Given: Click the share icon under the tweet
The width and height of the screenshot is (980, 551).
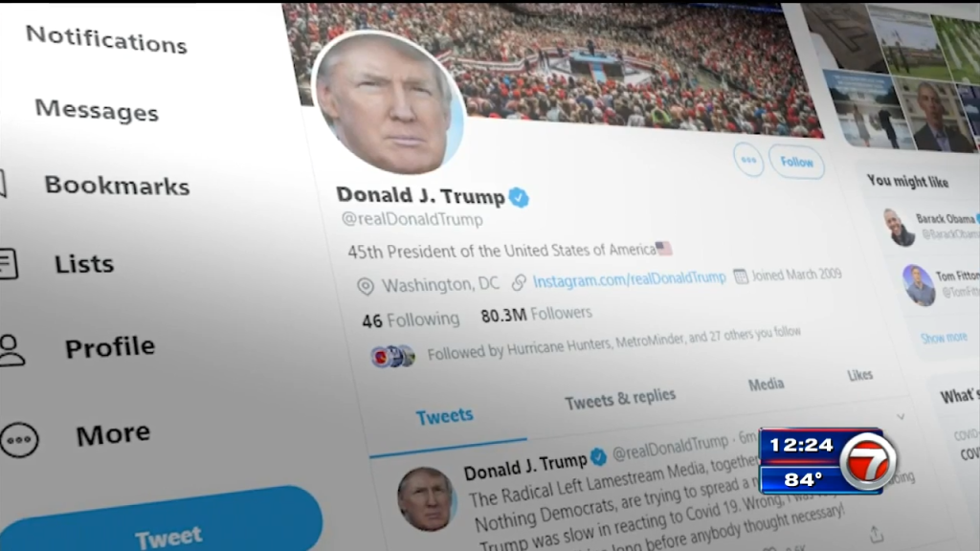Looking at the screenshot, I should 877,534.
